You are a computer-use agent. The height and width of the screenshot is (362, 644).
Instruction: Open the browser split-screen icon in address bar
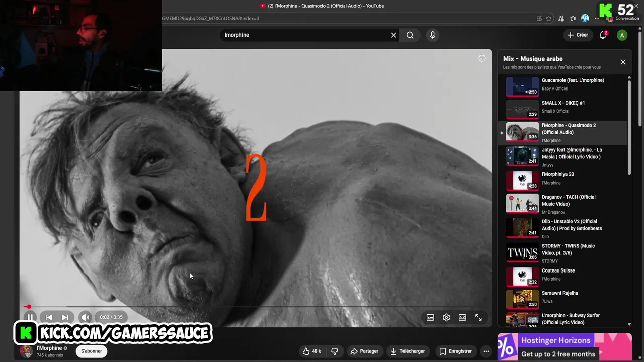pos(539,18)
